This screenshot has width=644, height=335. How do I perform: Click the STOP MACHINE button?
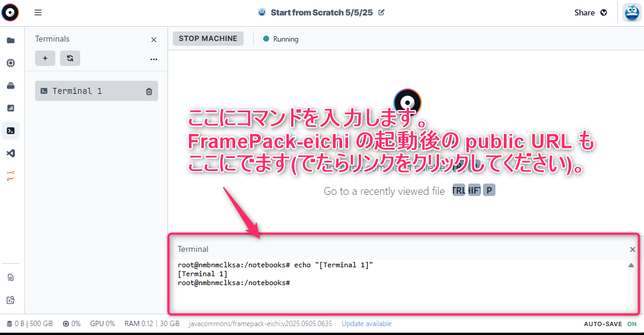tap(208, 39)
